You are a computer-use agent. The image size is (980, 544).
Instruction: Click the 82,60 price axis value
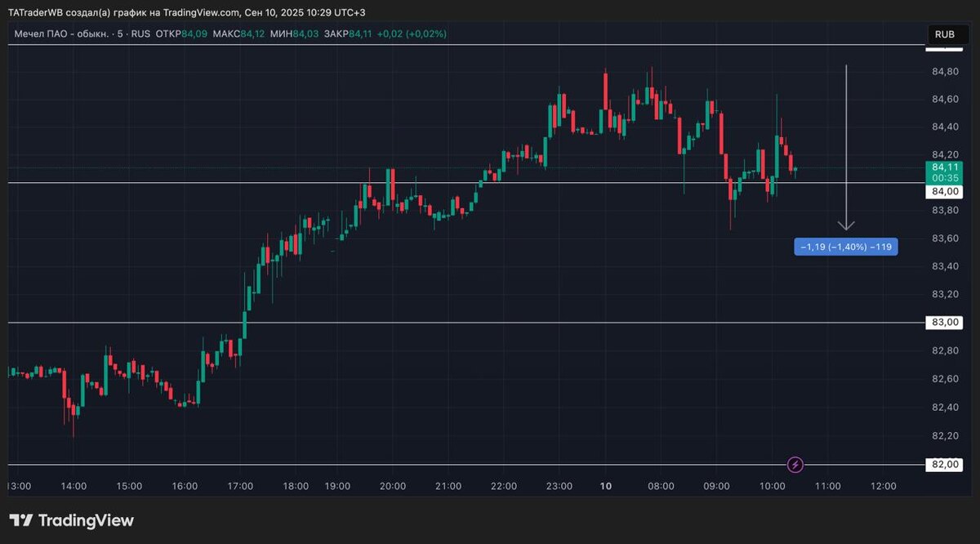945,379
